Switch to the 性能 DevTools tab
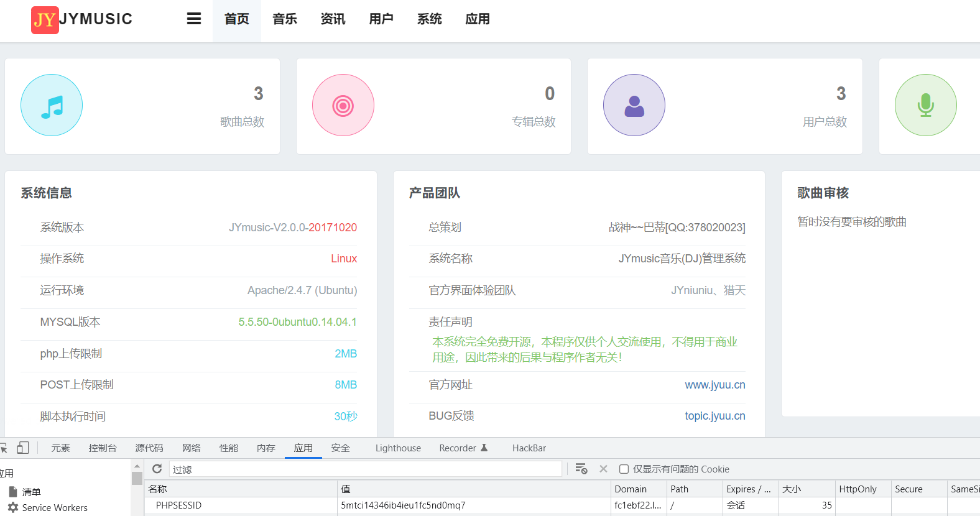Screen dimensions: 980x516 [229, 448]
